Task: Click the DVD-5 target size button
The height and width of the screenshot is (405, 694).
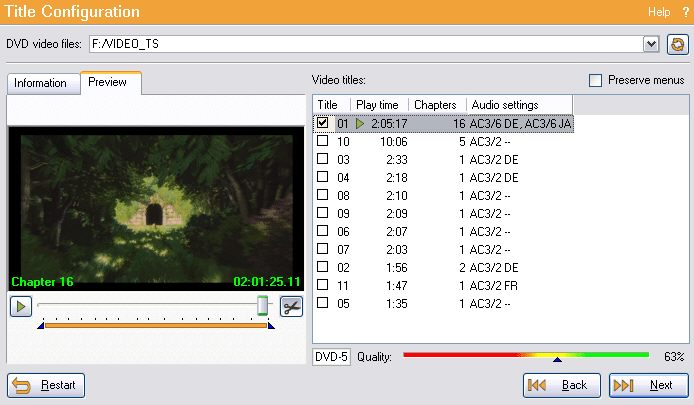Action: (332, 357)
